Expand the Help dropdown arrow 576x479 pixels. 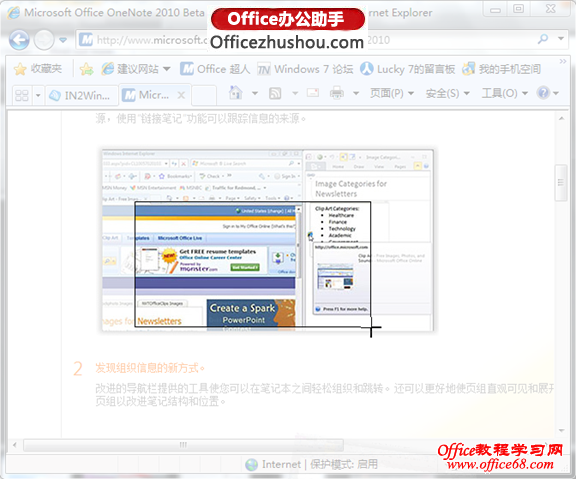coord(555,93)
